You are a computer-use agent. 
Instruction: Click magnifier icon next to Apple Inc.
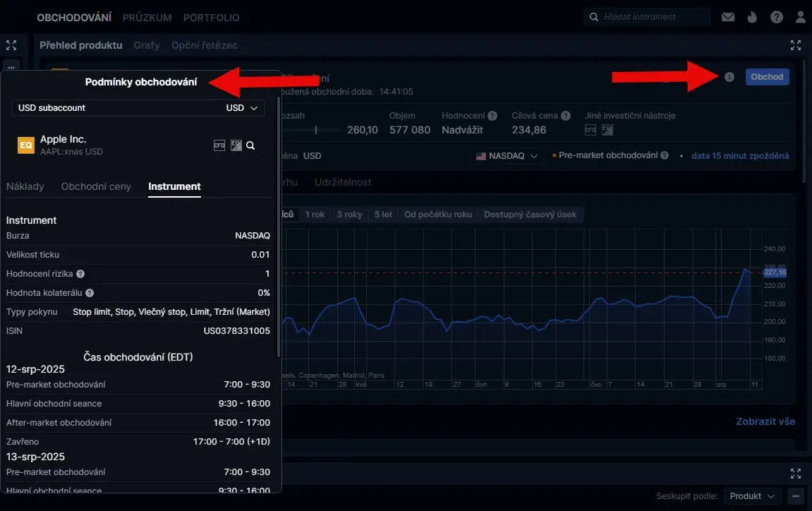250,145
